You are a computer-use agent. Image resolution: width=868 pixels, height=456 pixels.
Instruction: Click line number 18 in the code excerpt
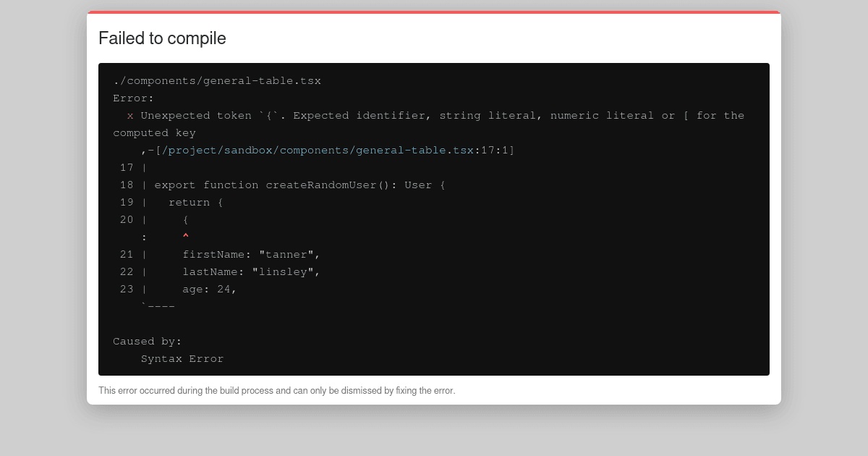[126, 185]
